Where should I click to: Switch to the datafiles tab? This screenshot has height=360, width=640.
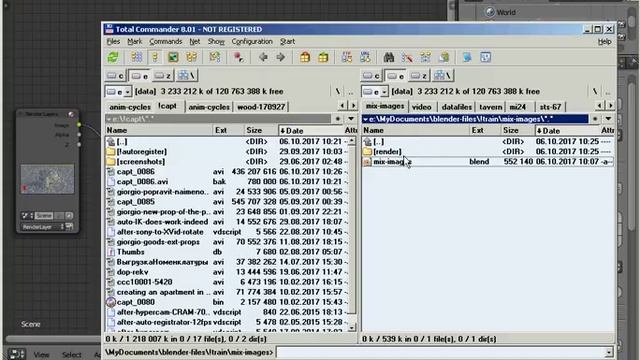pos(457,107)
